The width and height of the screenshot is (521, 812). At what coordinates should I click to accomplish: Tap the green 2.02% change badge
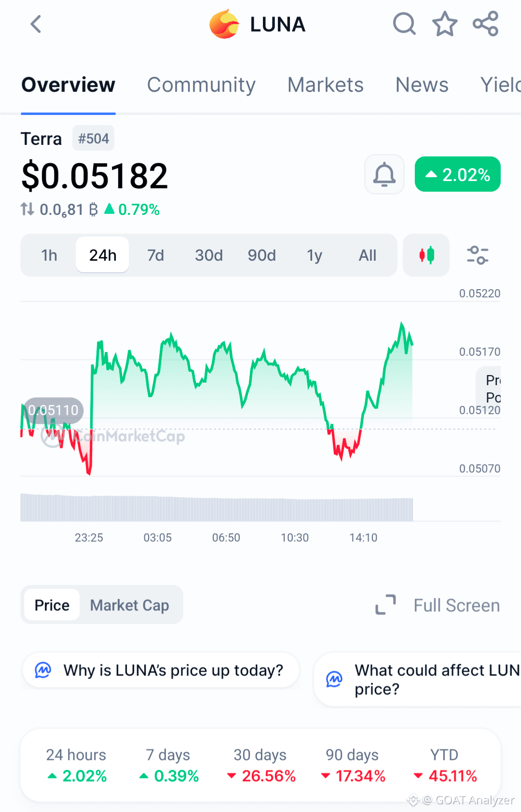458,174
